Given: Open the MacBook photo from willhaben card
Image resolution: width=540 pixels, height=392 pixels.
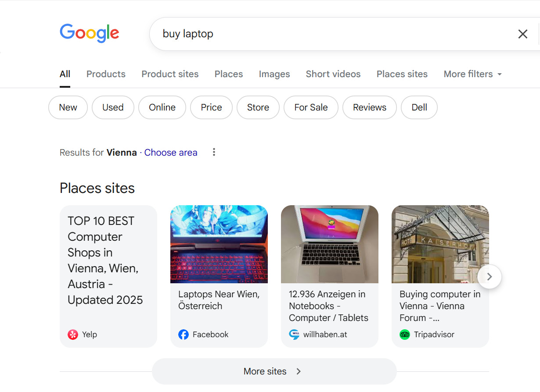Looking at the screenshot, I should pos(330,244).
